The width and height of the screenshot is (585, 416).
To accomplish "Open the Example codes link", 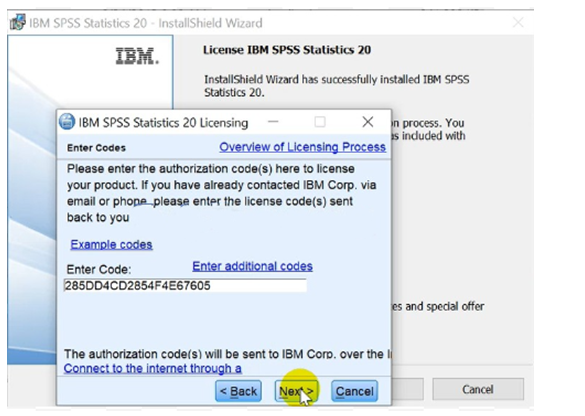I will (111, 244).
